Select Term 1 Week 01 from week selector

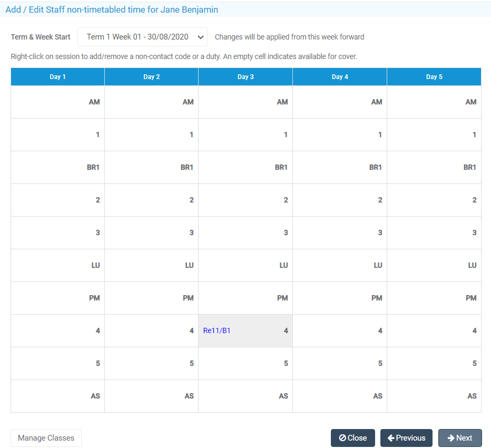[x=142, y=37]
